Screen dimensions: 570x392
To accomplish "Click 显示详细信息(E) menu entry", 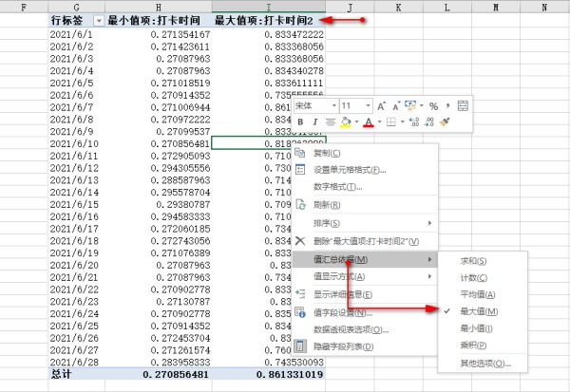I will 365,294.
